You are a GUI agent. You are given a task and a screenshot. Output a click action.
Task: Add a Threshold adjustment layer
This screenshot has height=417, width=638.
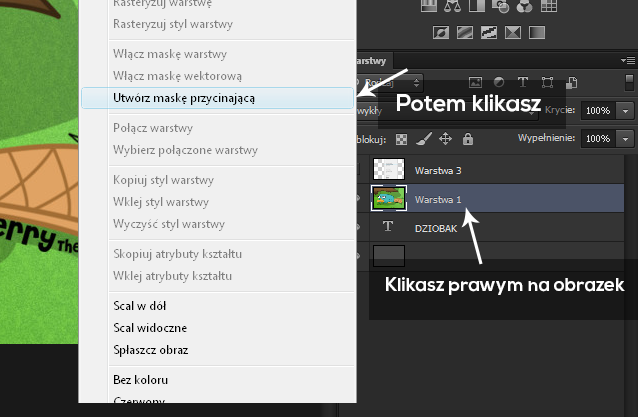(489, 33)
